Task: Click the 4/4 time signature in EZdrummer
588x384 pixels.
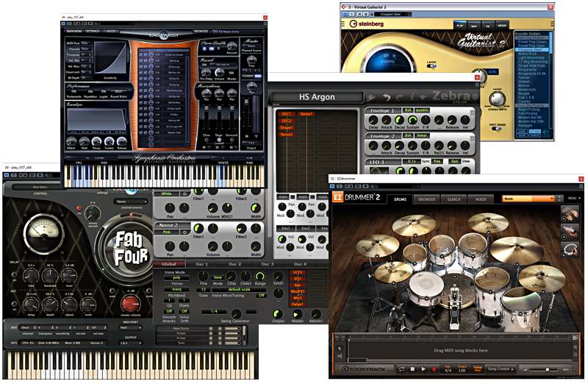Action: click(448, 370)
